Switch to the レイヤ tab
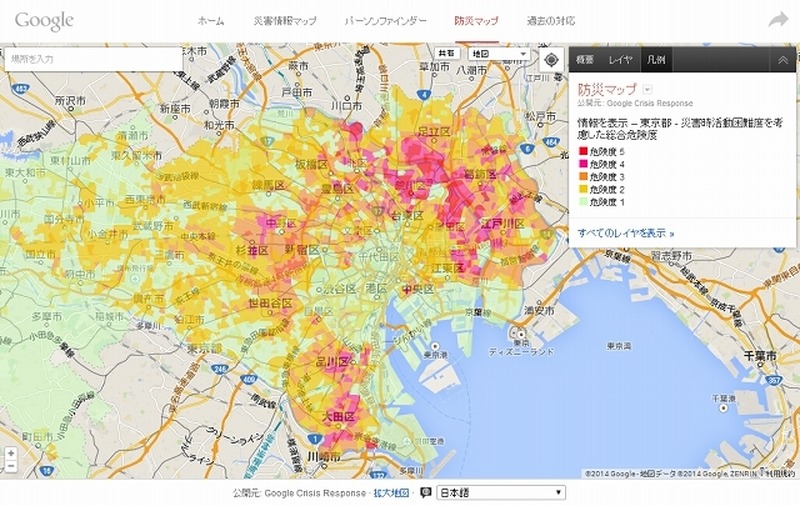 (x=621, y=60)
